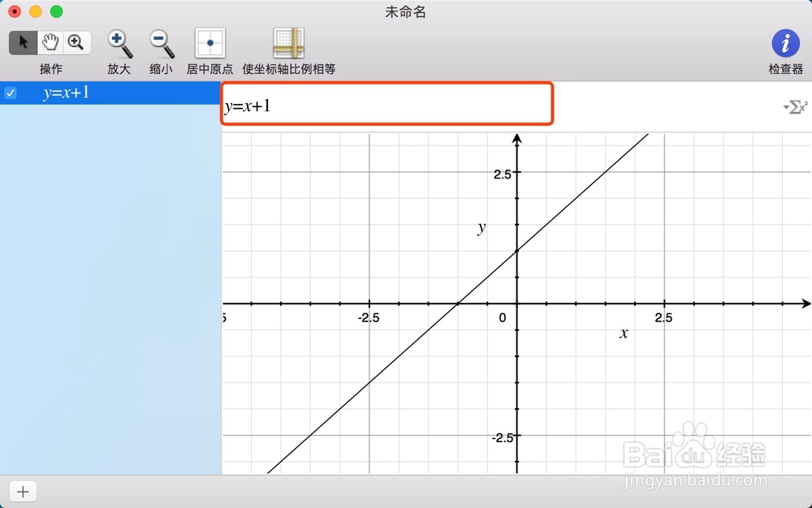Select the arrow selection tool
This screenshot has width=812, height=508.
click(x=23, y=42)
